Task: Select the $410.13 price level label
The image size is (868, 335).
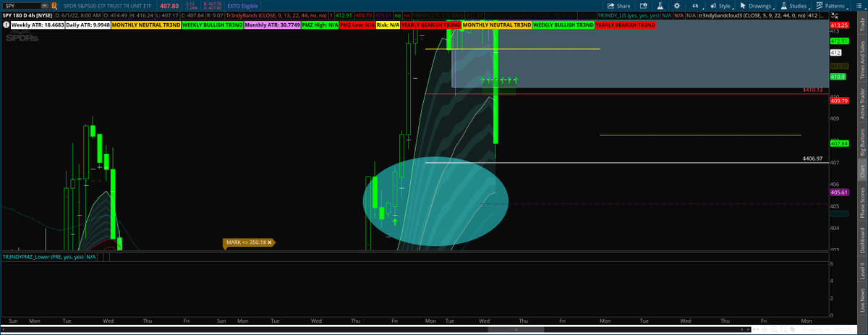Action: pos(812,90)
